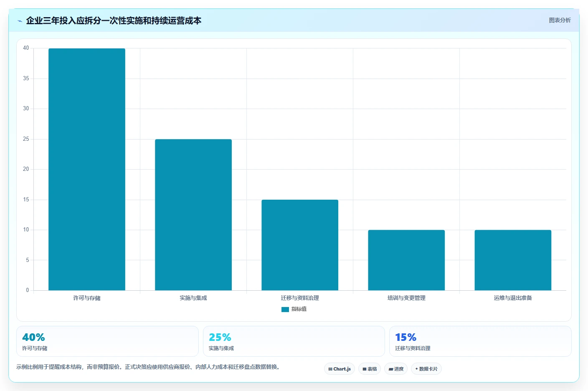588x391 pixels.
Task: Click the bar icon in 进度 chip
Action: tap(391, 369)
